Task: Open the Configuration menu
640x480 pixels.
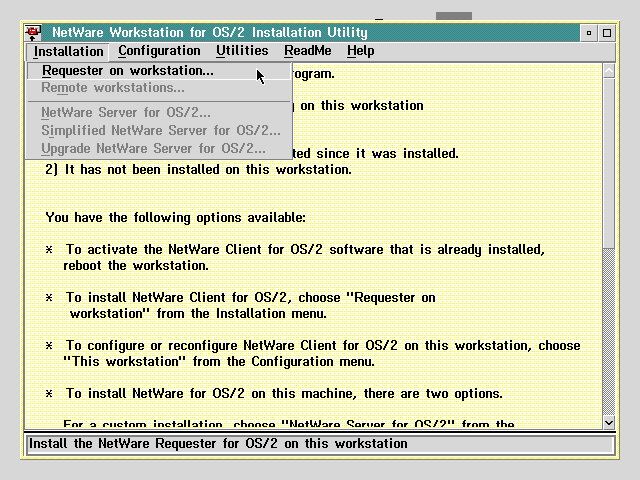Action: pyautogui.click(x=159, y=51)
